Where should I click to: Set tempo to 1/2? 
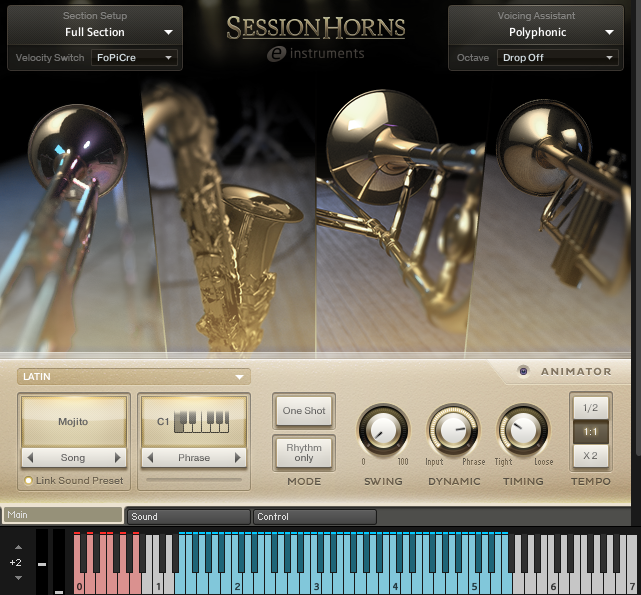[590, 408]
